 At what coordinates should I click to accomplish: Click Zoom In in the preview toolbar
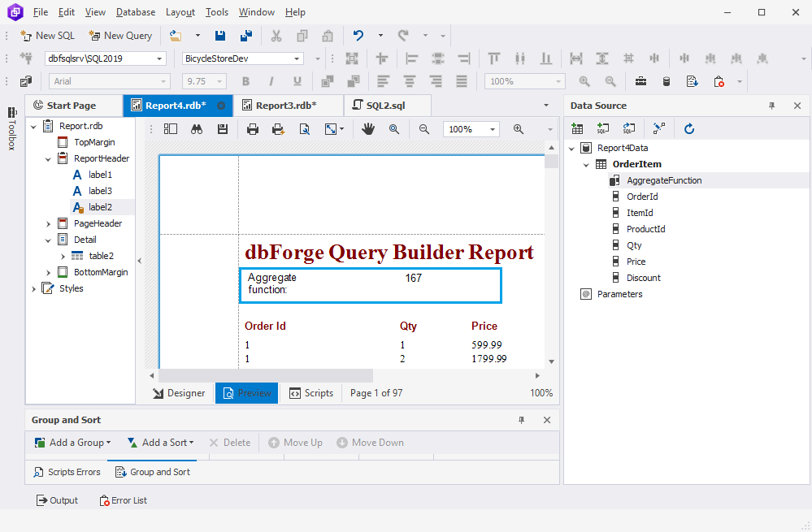point(519,129)
